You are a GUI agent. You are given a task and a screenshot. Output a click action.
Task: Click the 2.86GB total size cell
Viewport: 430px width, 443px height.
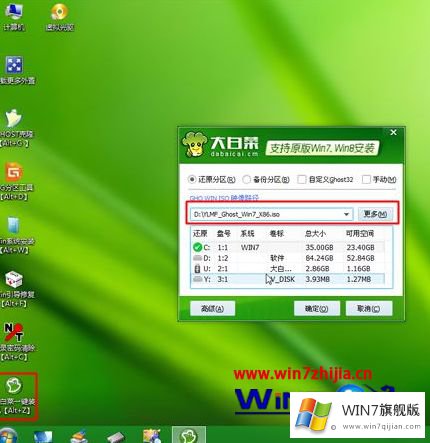(317, 269)
